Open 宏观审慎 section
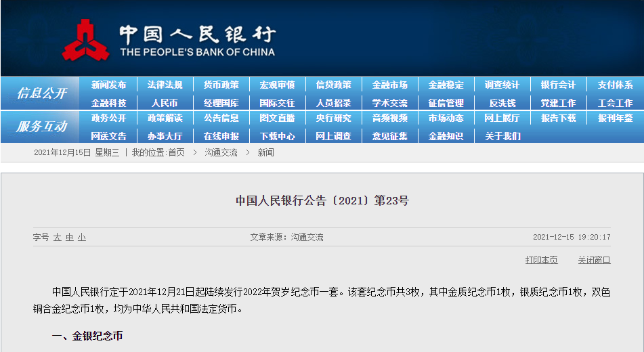The width and height of the screenshot is (644, 352). [277, 85]
